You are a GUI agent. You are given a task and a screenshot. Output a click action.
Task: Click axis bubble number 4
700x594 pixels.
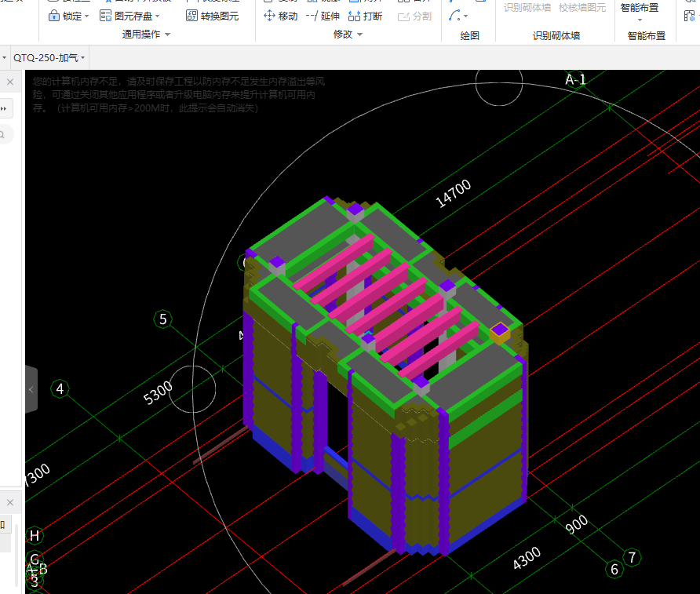tap(60, 388)
